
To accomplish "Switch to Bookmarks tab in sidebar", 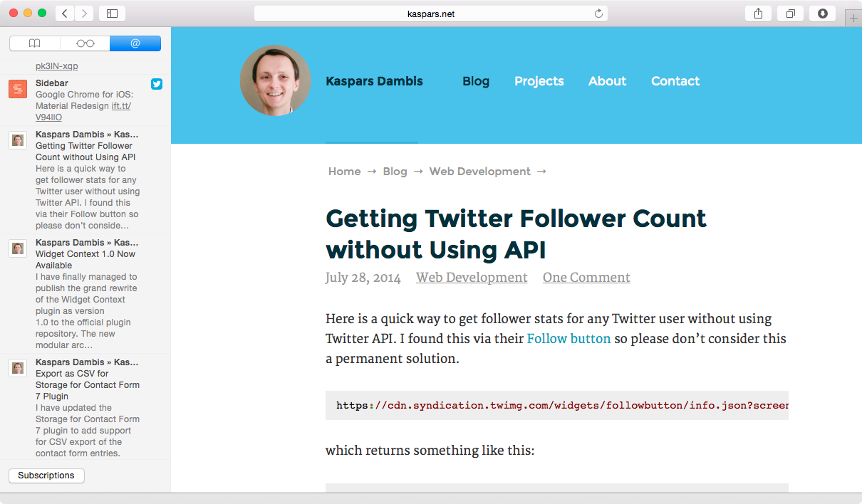I will [35, 43].
